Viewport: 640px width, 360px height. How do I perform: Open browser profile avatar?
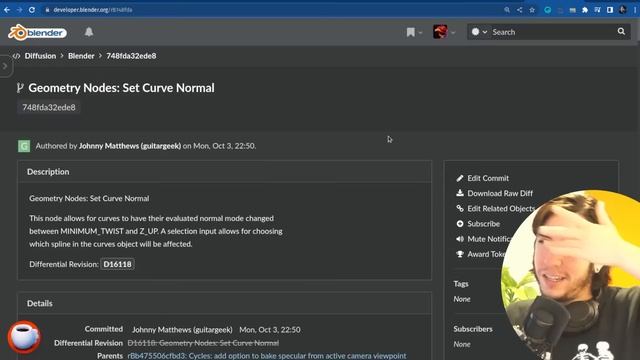click(x=622, y=10)
